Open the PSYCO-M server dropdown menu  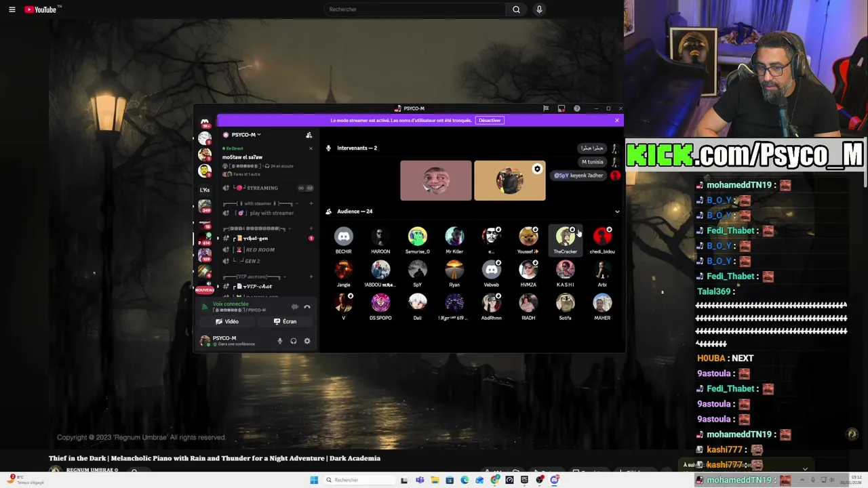point(246,134)
